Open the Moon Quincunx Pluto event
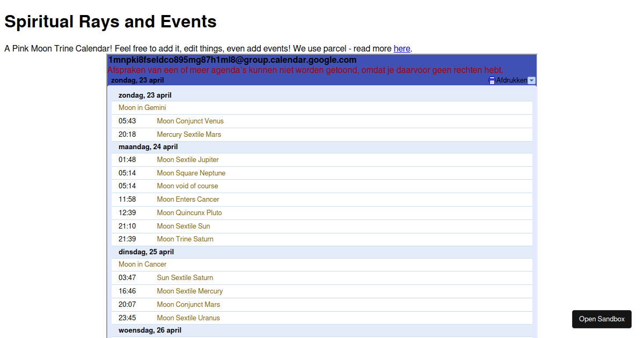The height and width of the screenshot is (338, 644). tap(189, 212)
